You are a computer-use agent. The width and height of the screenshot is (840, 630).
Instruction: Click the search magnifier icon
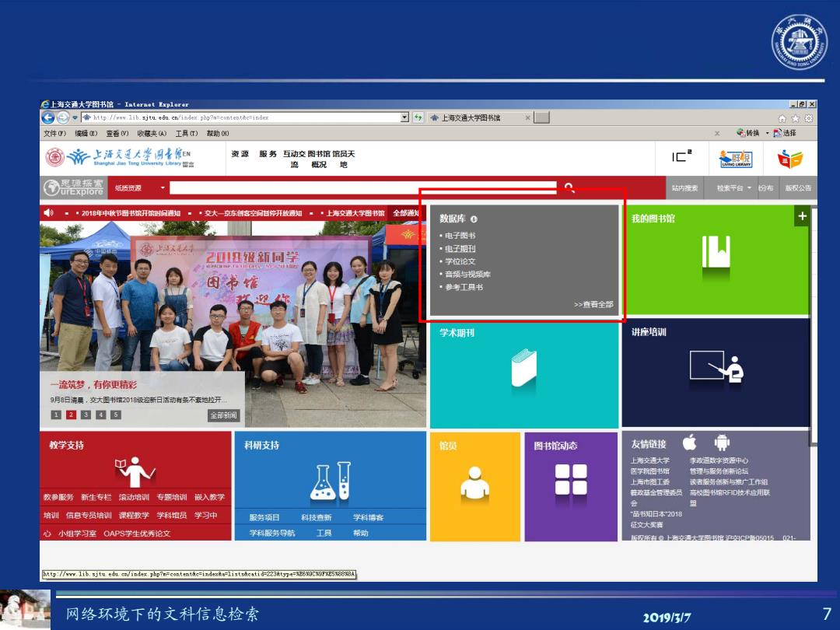[x=569, y=187]
